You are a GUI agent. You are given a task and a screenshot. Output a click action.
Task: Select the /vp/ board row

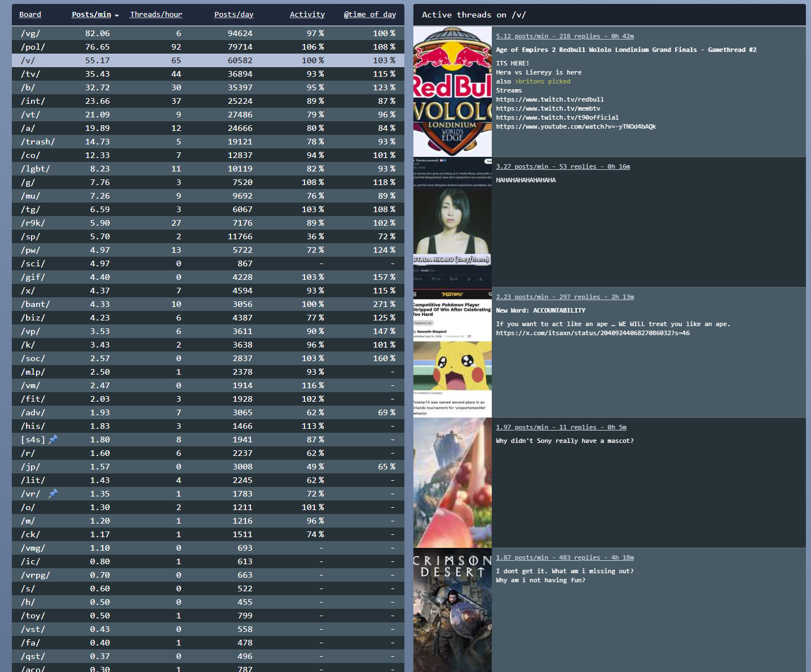click(208, 331)
